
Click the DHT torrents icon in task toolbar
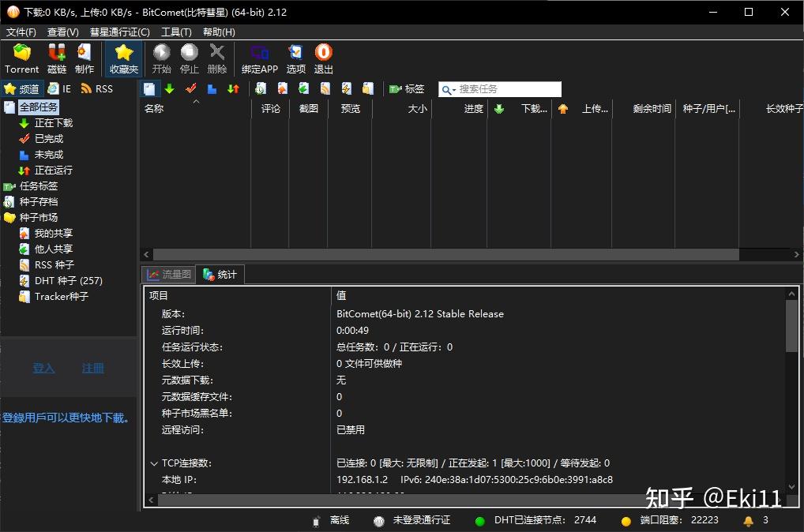(x=347, y=89)
